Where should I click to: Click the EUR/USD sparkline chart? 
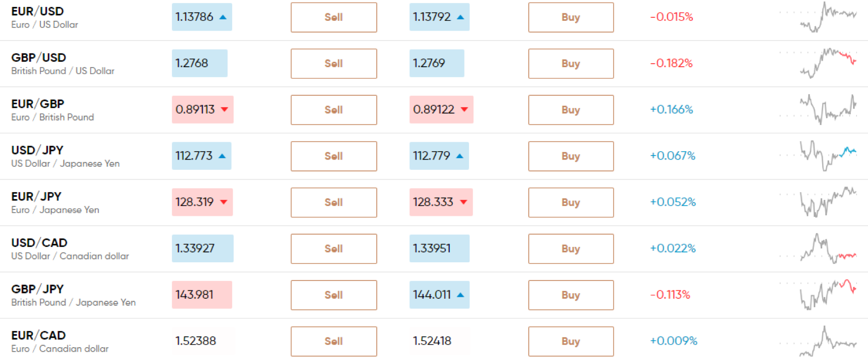click(x=818, y=17)
